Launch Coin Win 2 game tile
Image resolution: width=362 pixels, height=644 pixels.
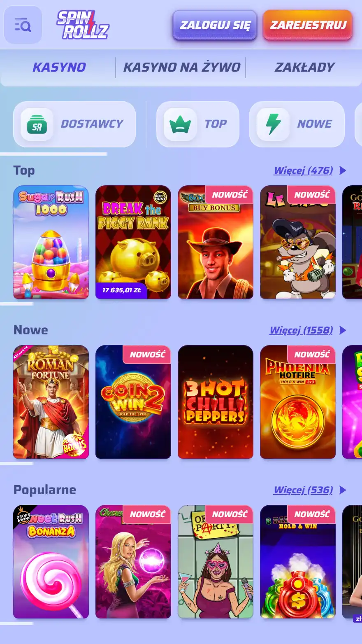tap(133, 402)
